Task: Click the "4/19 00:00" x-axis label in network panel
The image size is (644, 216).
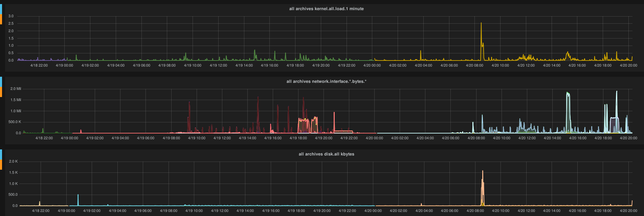Action: 69,138
